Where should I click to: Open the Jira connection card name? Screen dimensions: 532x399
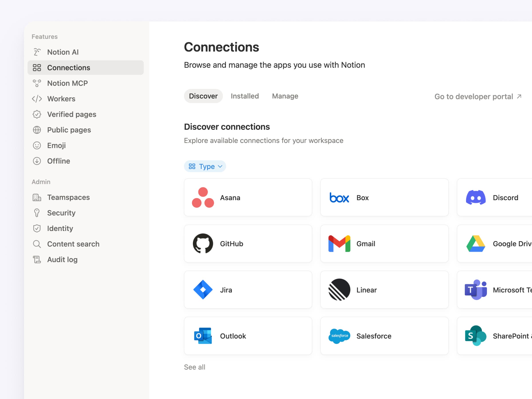tap(226, 290)
